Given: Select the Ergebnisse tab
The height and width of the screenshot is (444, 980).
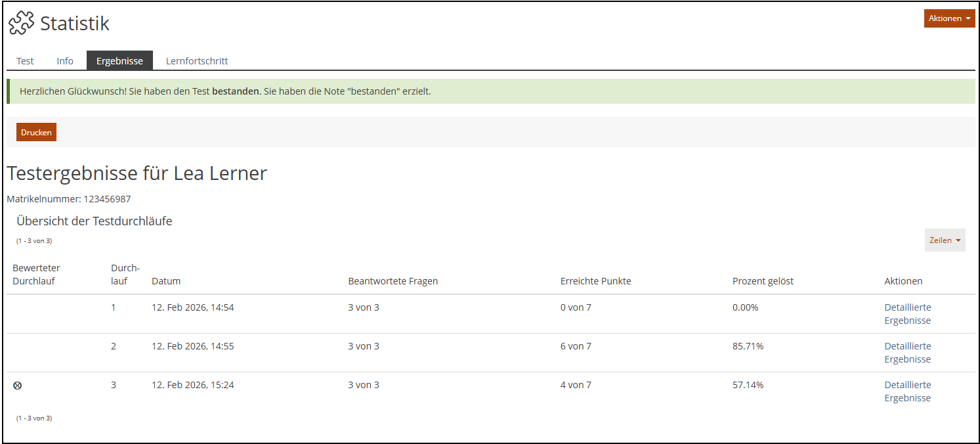Looking at the screenshot, I should point(119,61).
